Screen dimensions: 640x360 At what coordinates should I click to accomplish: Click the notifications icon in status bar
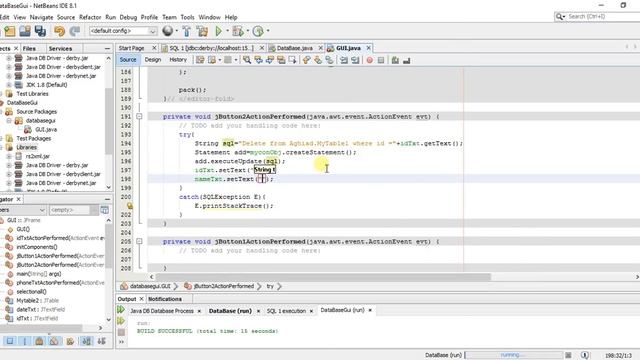(x=584, y=355)
